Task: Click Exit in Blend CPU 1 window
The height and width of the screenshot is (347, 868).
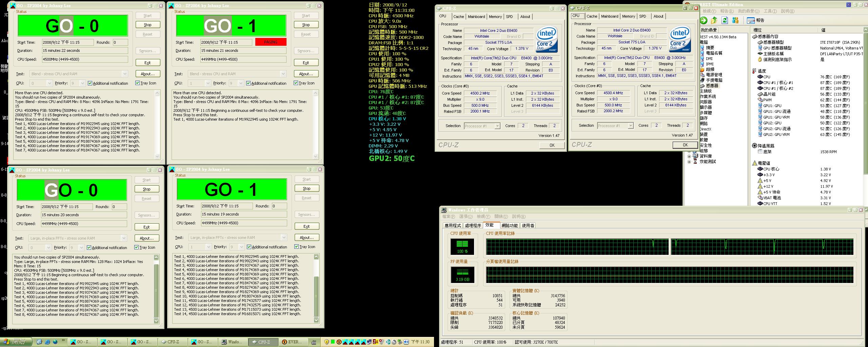Action: click(x=306, y=63)
